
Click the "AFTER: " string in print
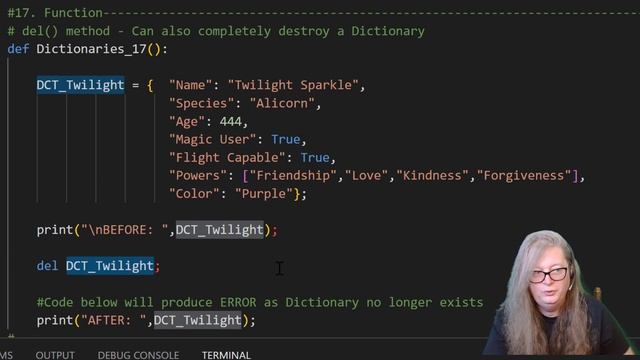(113, 320)
